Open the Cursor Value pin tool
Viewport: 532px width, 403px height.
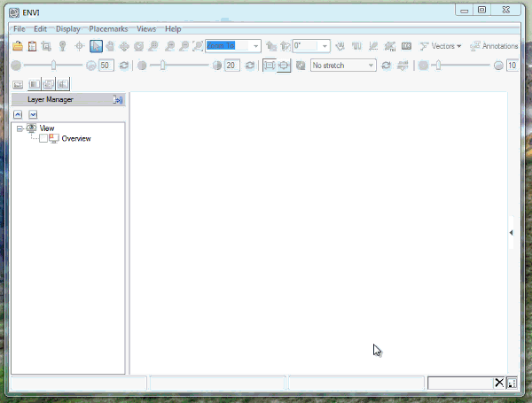click(62, 46)
